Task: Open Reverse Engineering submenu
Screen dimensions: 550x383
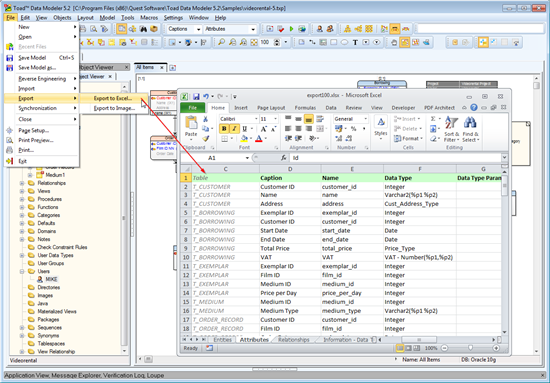Action: [x=42, y=79]
